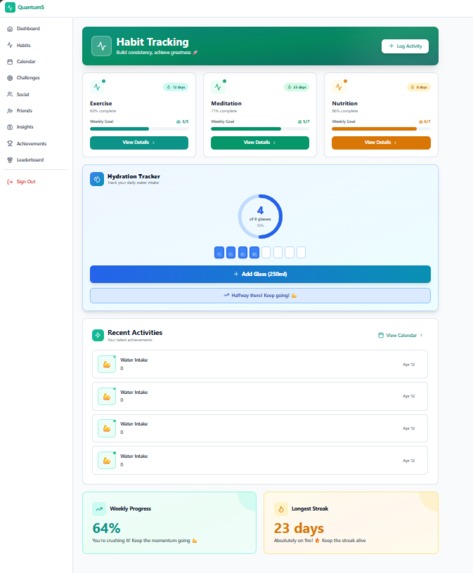Toggle the third filled water glass
The height and width of the screenshot is (573, 473).
[x=242, y=253]
